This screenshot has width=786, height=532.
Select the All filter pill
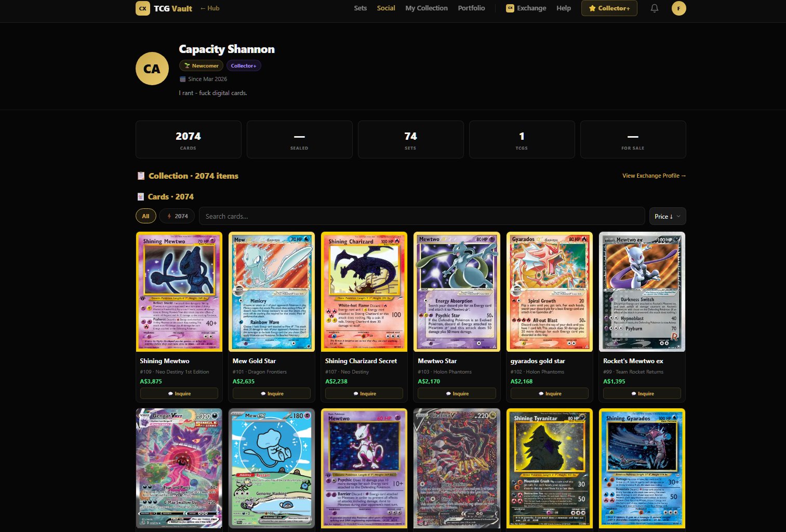pos(146,216)
